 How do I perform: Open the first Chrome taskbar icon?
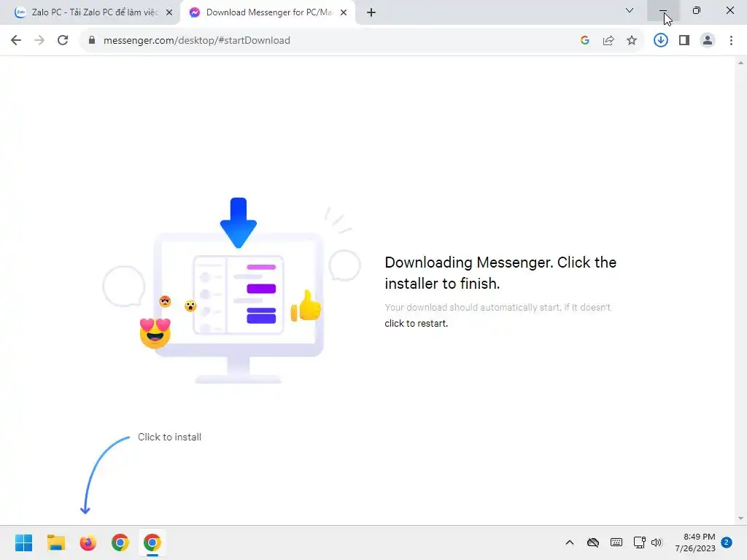pos(120,542)
